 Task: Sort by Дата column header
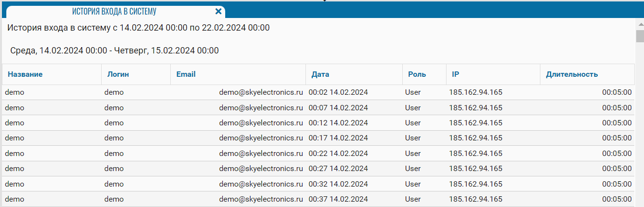(321, 74)
